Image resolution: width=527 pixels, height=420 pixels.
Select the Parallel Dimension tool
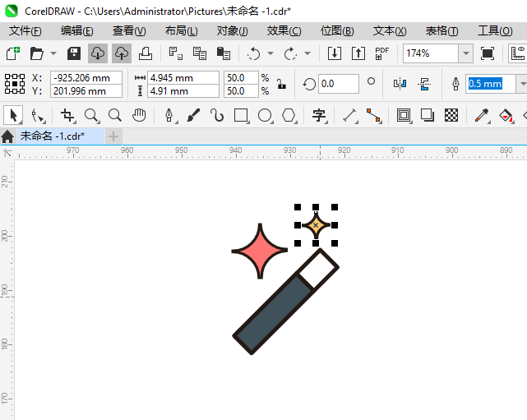(349, 116)
